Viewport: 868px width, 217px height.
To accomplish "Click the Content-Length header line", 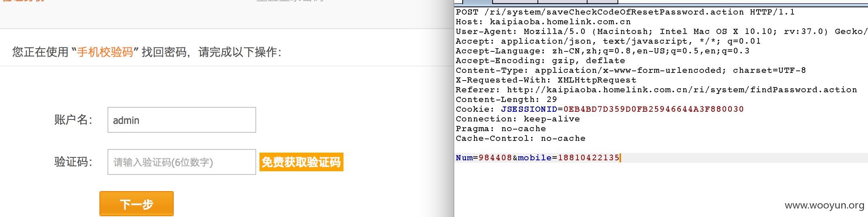I will tap(506, 100).
